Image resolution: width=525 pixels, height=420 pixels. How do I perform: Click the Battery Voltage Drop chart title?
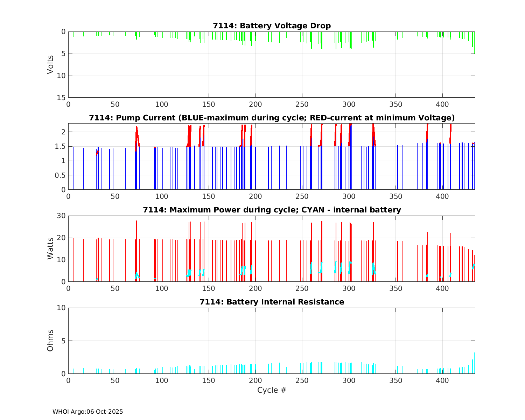[272, 26]
